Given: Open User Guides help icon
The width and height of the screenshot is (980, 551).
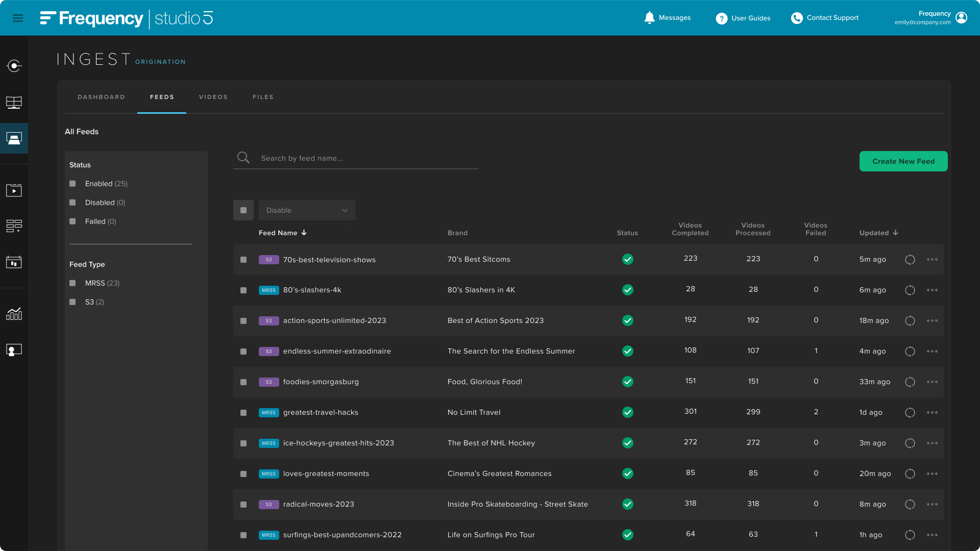Looking at the screenshot, I should [721, 18].
